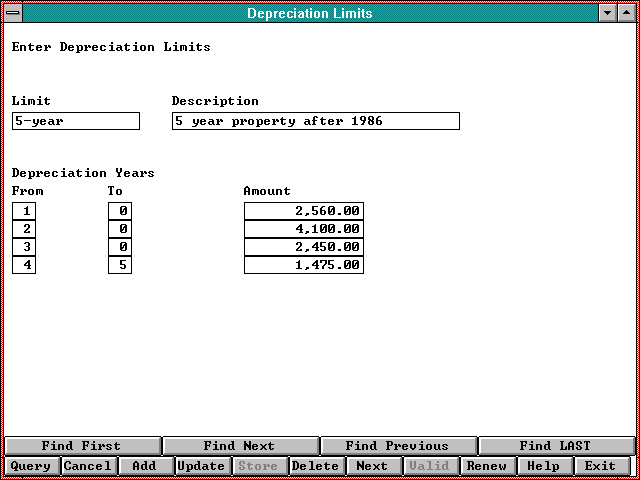Open the window system control menu
The image size is (640, 480).
coord(13,13)
